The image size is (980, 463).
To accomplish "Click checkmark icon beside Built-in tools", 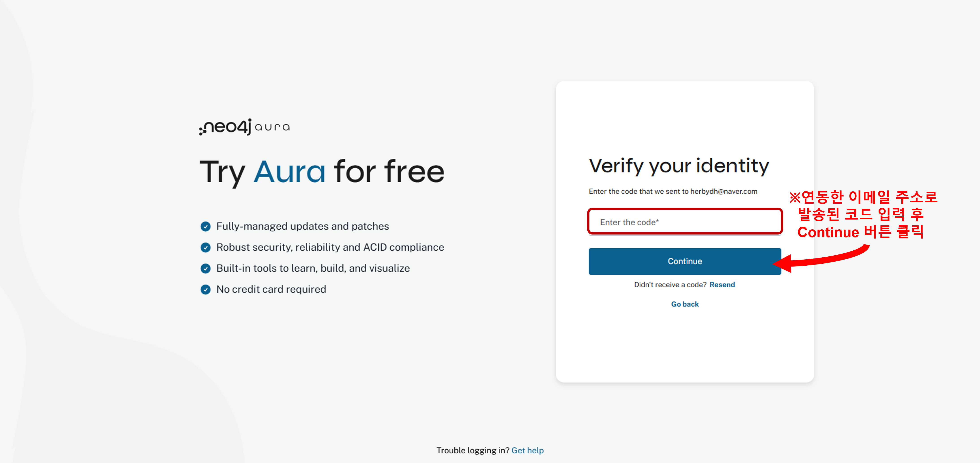I will 205,268.
